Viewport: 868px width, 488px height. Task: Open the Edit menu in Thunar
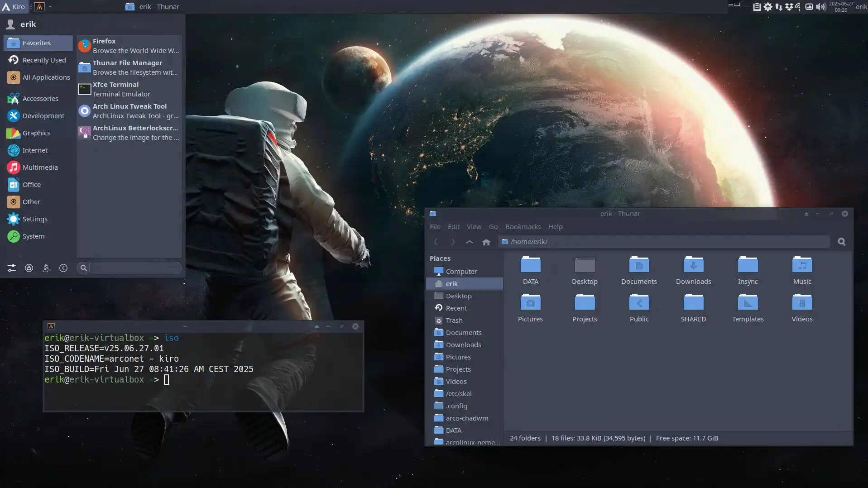[x=453, y=226]
